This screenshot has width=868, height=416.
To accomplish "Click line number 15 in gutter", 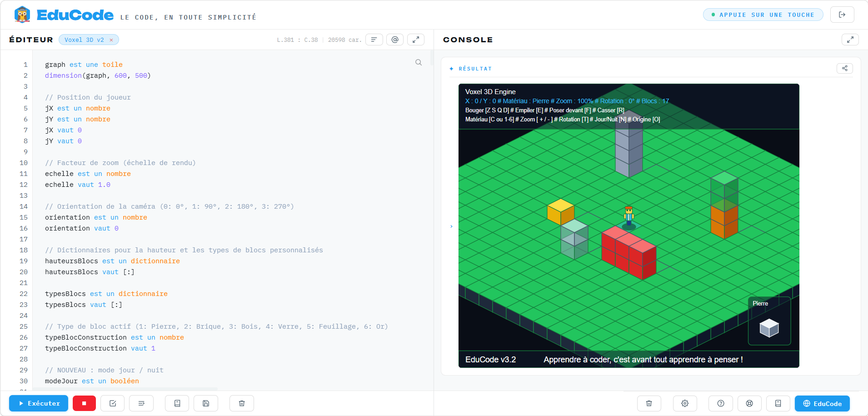I will 24,217.
